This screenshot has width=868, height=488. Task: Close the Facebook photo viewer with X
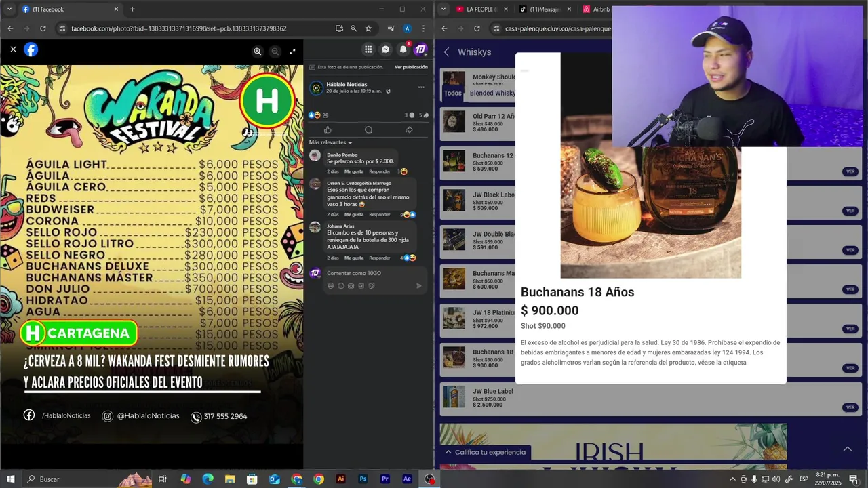[x=13, y=49]
